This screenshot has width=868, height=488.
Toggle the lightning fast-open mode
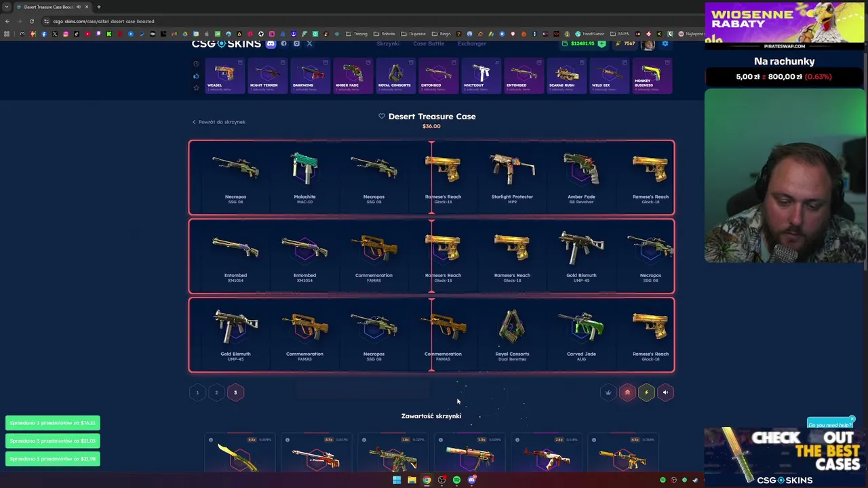(646, 392)
